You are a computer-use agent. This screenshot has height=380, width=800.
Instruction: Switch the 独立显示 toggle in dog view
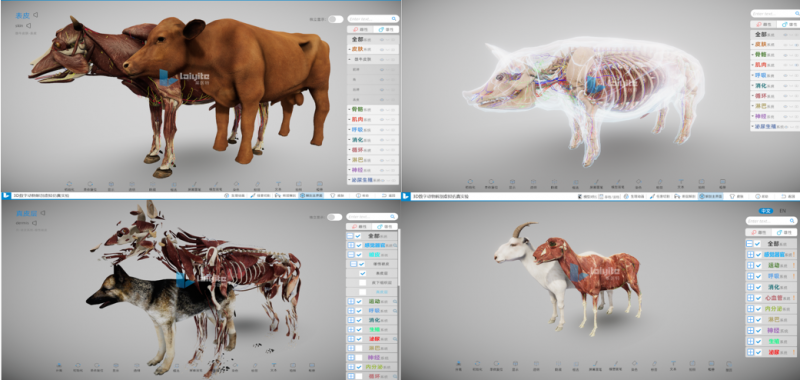click(335, 217)
